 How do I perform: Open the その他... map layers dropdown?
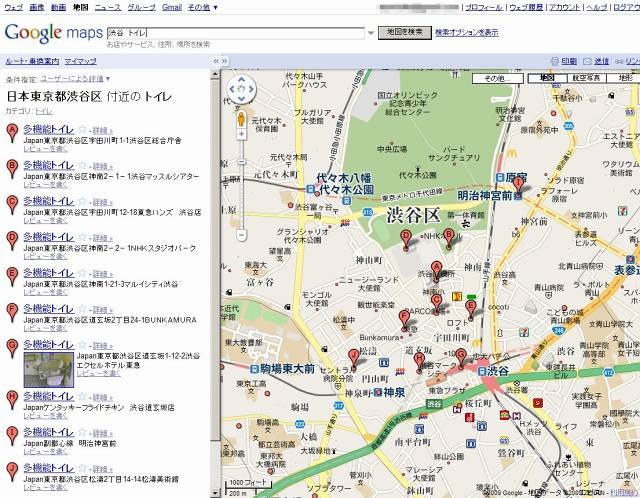pyautogui.click(x=498, y=78)
